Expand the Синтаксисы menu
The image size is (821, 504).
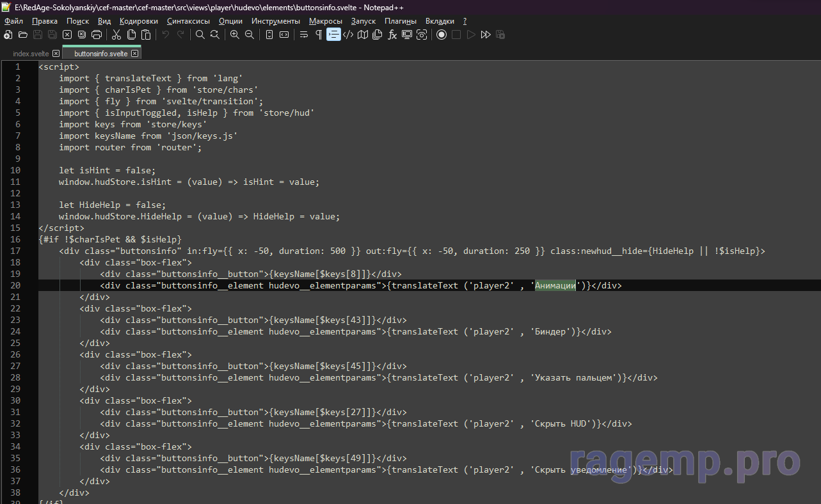(188, 21)
